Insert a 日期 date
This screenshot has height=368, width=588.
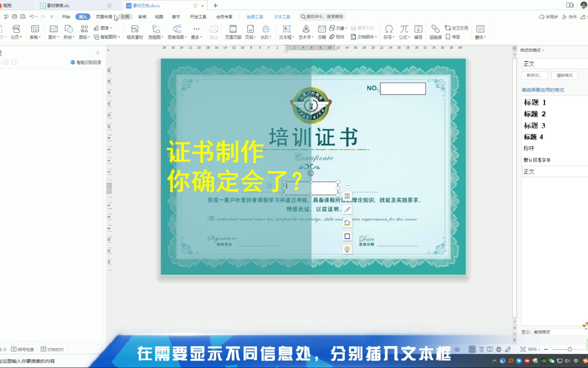tap(322, 32)
